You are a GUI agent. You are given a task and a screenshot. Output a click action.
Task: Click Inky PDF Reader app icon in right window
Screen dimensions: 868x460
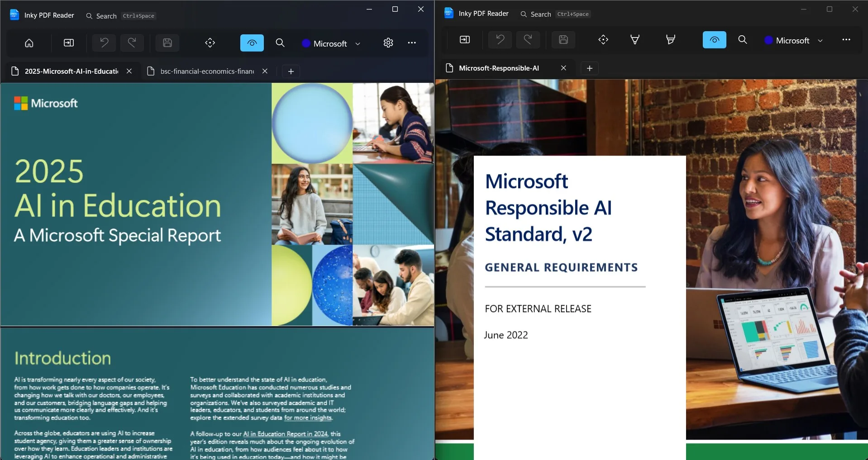[449, 13]
